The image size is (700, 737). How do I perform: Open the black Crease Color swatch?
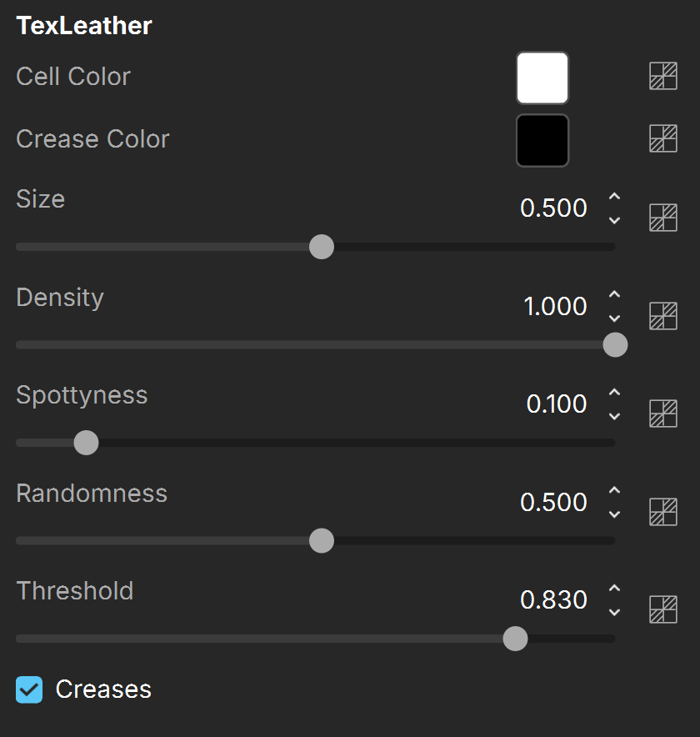point(542,140)
